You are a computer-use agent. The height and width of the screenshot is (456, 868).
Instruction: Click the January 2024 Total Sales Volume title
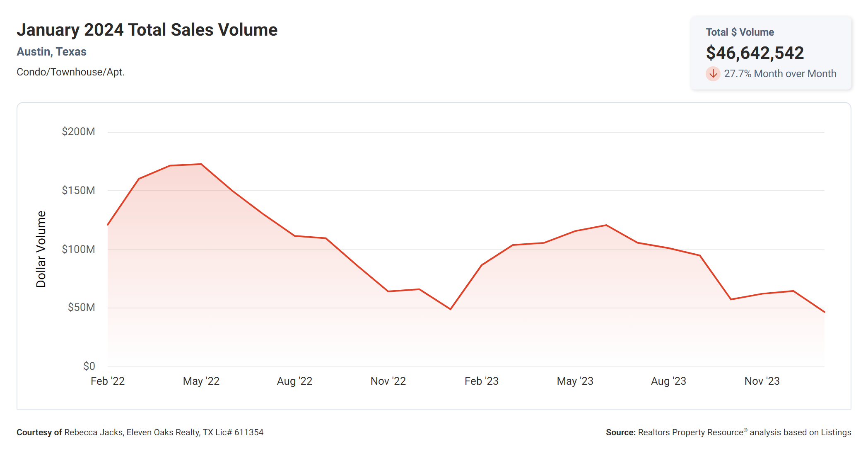[x=147, y=30]
